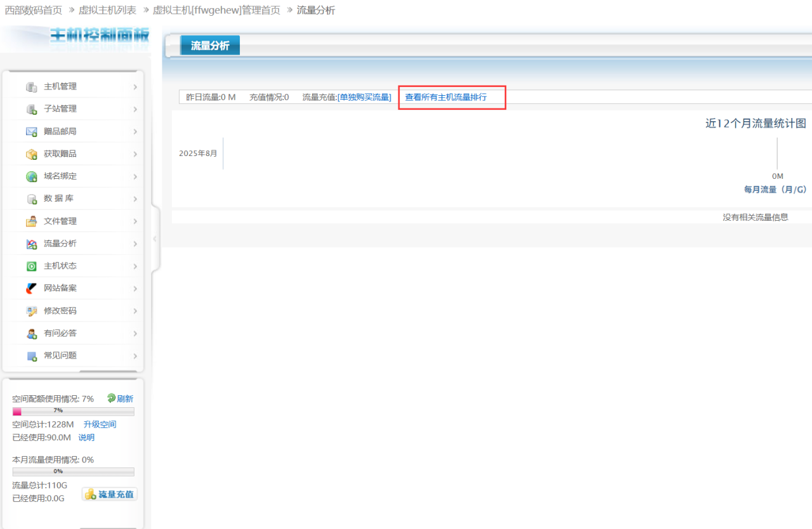Expand the 修改密码 chevron arrow

(135, 311)
